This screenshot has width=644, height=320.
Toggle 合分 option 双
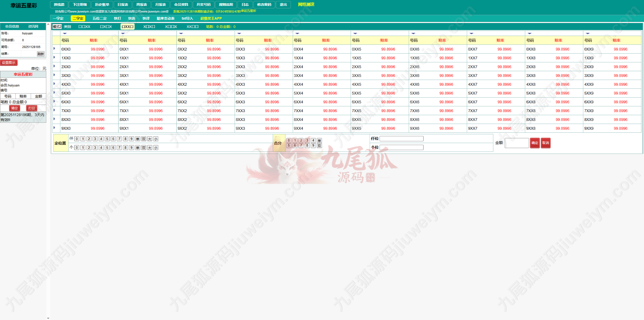[x=319, y=146]
